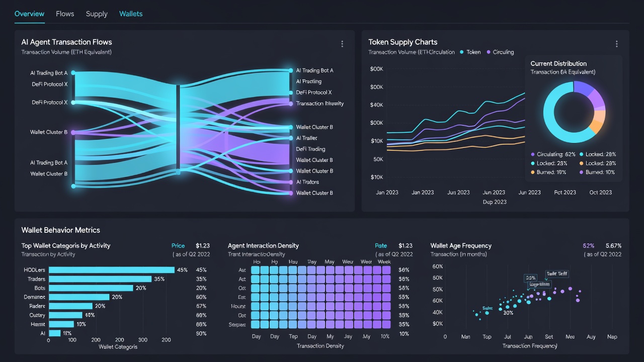Click the Price label in Top Wallet header
The width and height of the screenshot is (644, 362).
pos(178,246)
